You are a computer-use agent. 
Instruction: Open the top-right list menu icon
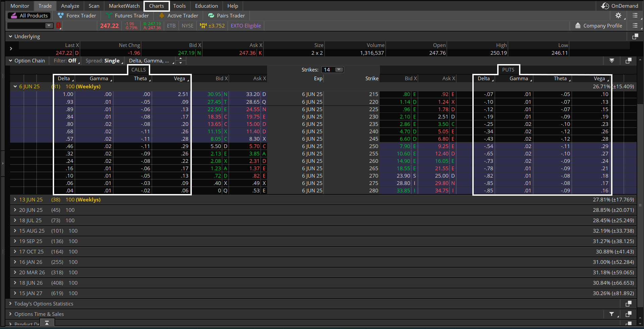pyautogui.click(x=635, y=15)
